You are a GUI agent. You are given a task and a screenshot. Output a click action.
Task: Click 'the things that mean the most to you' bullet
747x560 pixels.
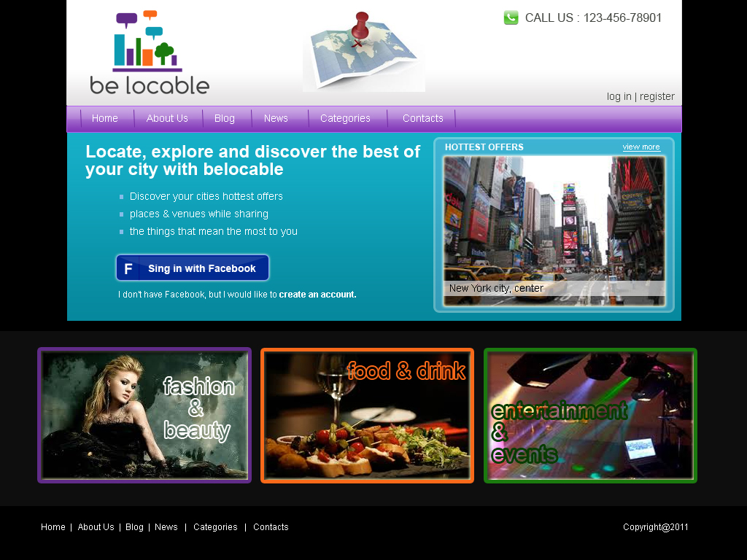point(214,231)
